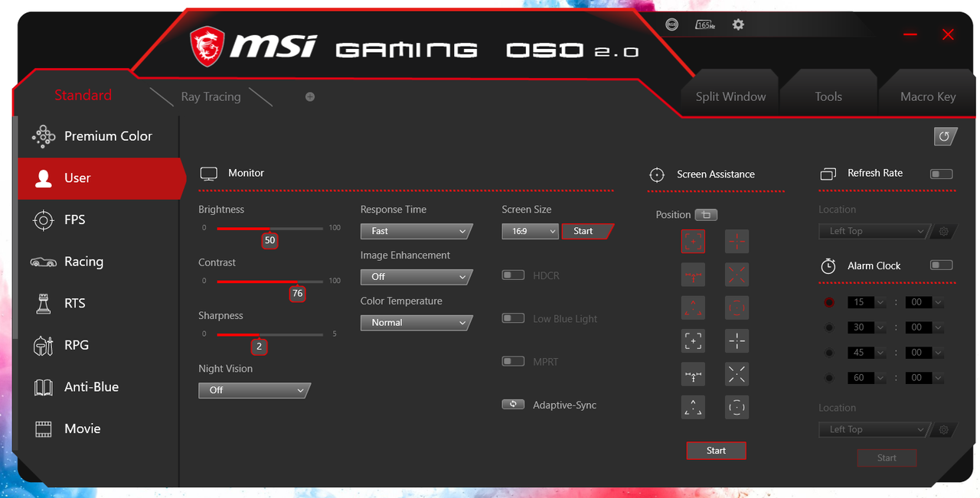
Task: Click Start below Alarm Clock Location
Action: pos(887,458)
